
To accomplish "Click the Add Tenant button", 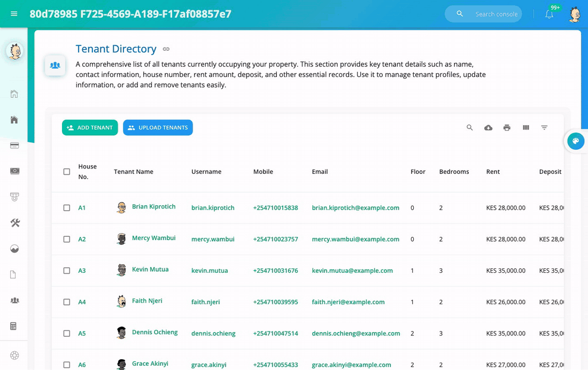I will [90, 128].
